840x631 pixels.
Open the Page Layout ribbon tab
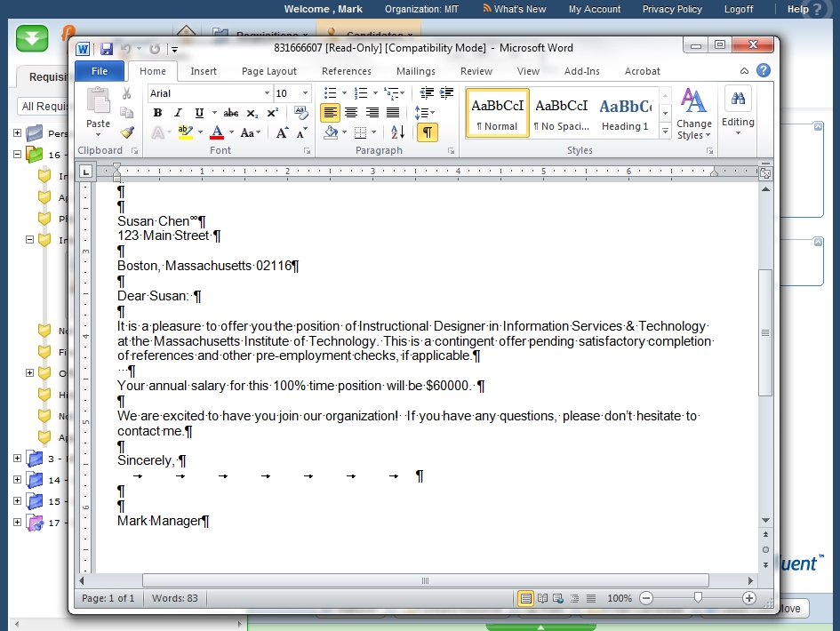tap(269, 71)
